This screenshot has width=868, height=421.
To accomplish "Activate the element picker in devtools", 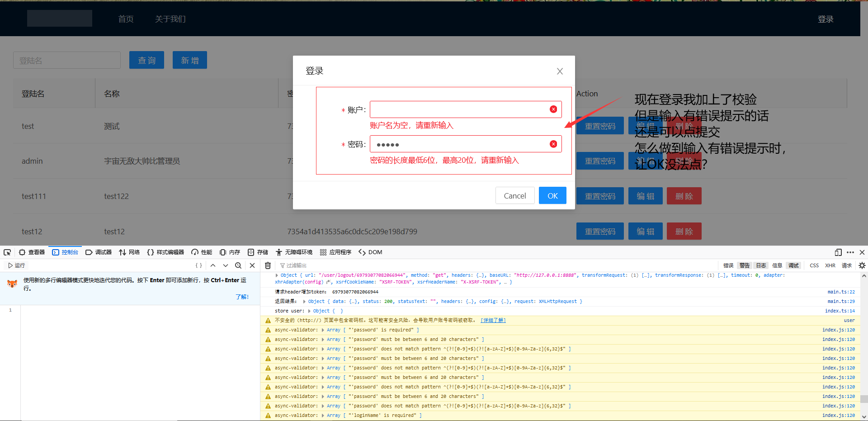I will pos(7,252).
